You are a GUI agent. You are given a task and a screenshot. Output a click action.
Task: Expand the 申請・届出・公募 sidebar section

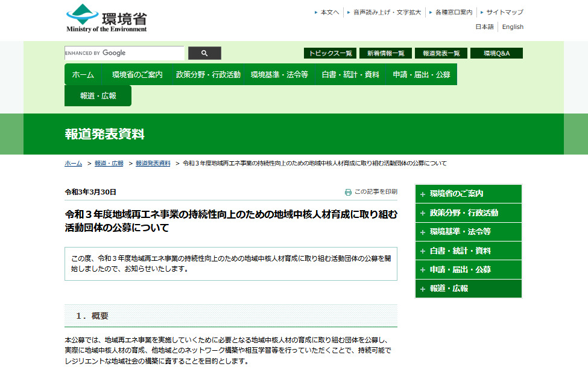[x=469, y=269]
